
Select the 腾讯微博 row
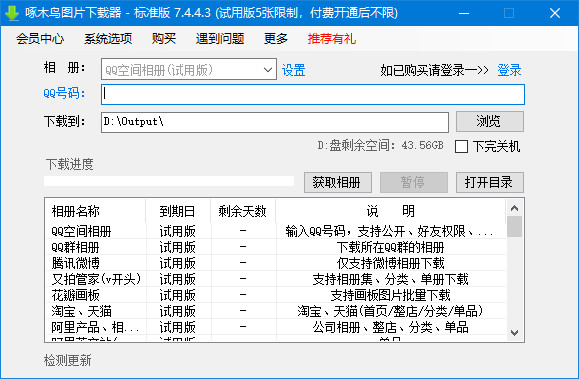[x=275, y=263]
